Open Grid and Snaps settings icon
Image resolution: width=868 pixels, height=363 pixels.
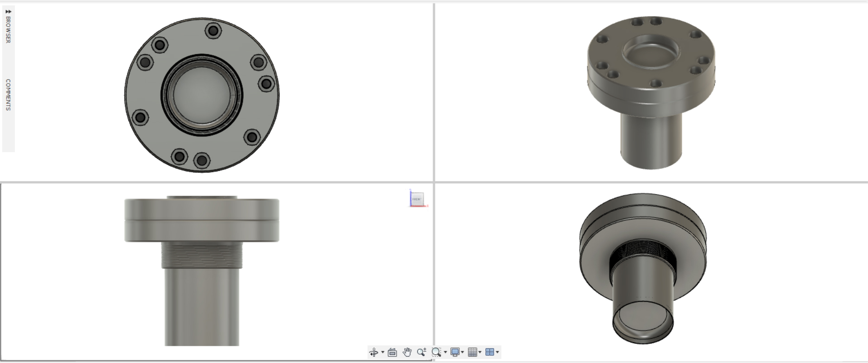[472, 352]
